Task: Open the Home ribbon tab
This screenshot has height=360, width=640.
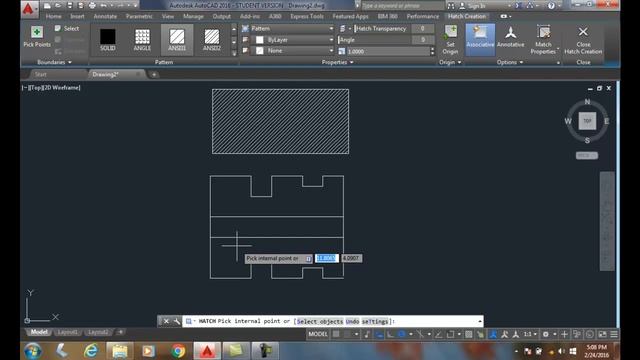Action: pyautogui.click(x=53, y=16)
